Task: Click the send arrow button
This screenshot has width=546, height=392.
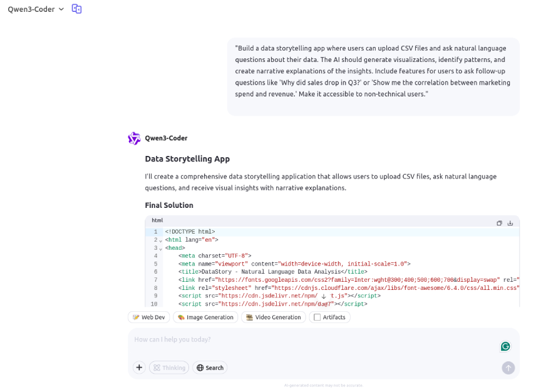Action: click(508, 368)
